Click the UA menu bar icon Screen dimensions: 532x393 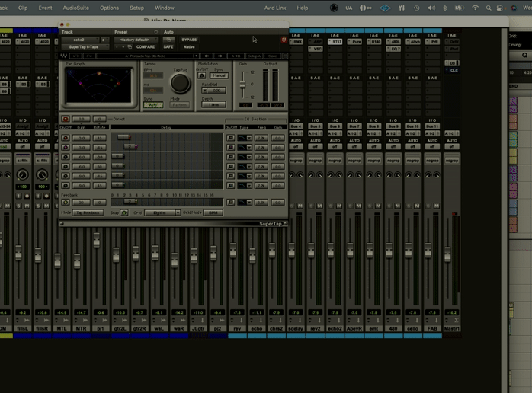coord(349,8)
